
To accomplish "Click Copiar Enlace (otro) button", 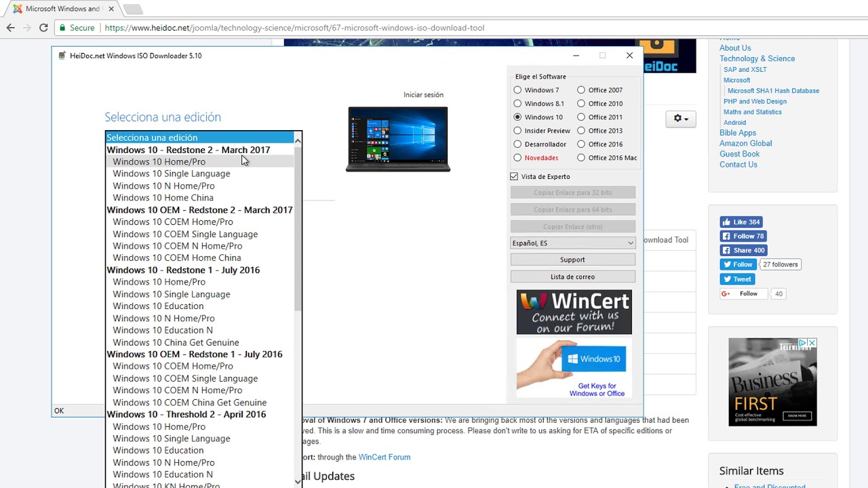I will (x=573, y=226).
